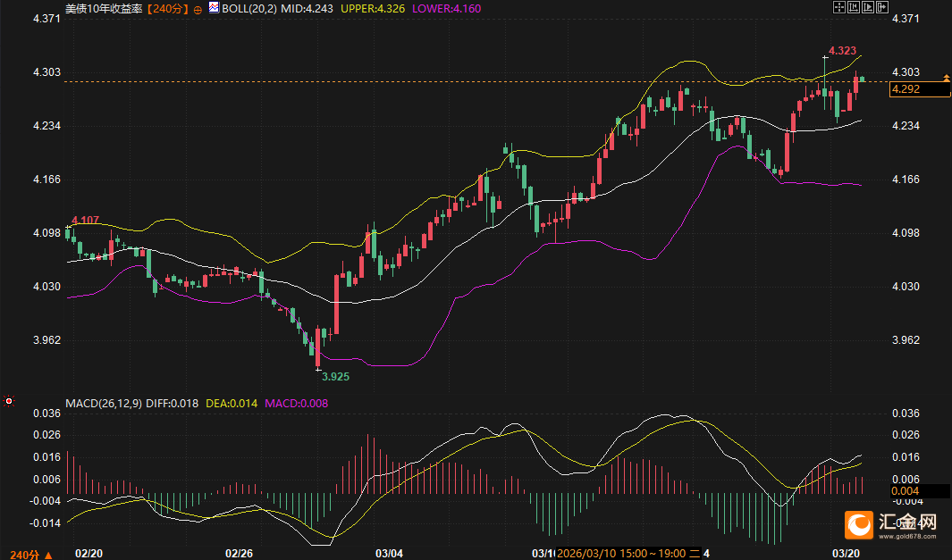Click the play-forward chart icon
952x560 pixels.
pos(868,7)
